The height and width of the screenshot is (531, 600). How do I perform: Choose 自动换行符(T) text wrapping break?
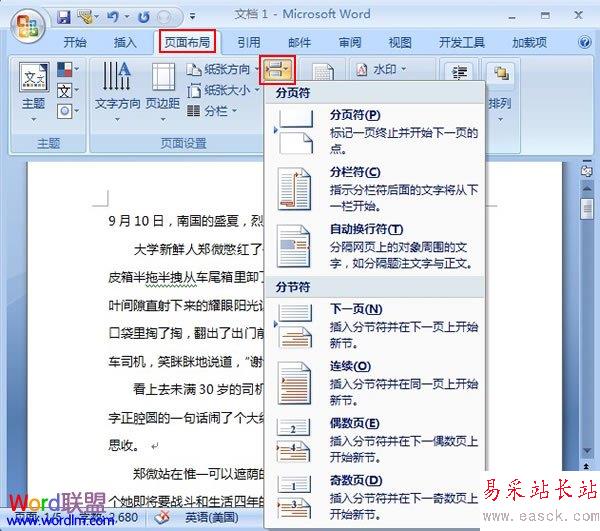coord(375,247)
